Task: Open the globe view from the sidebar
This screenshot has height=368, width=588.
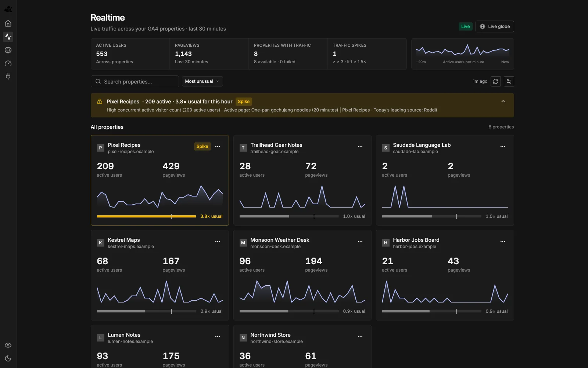Action: click(8, 50)
